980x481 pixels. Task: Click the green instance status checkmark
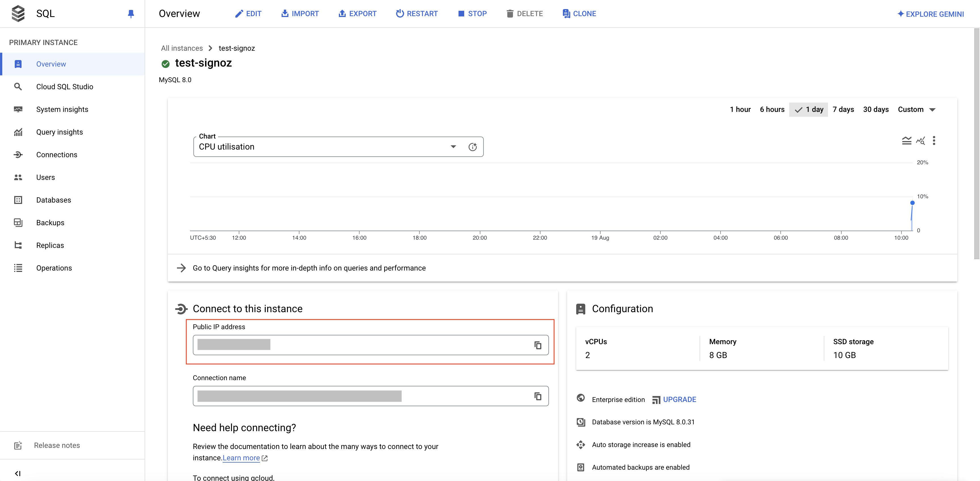pos(166,64)
